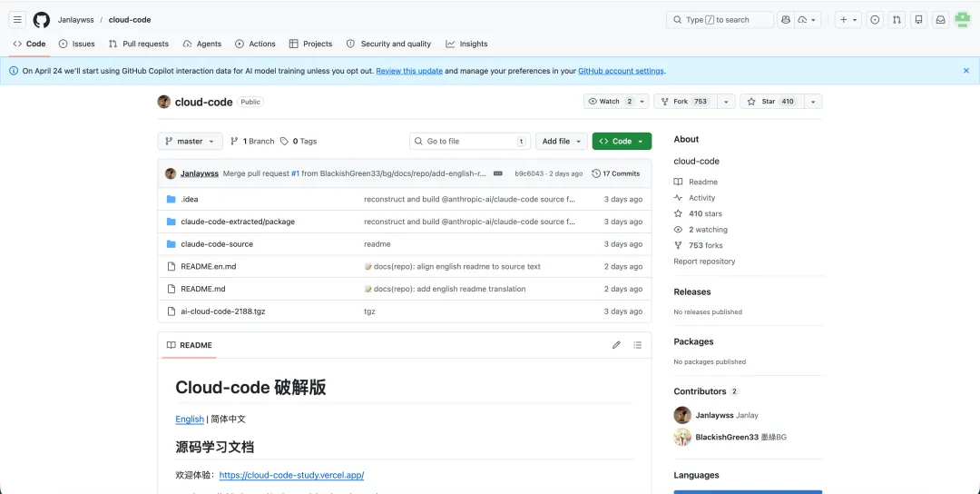
Task: Open the 17 Commits history
Action: point(615,173)
